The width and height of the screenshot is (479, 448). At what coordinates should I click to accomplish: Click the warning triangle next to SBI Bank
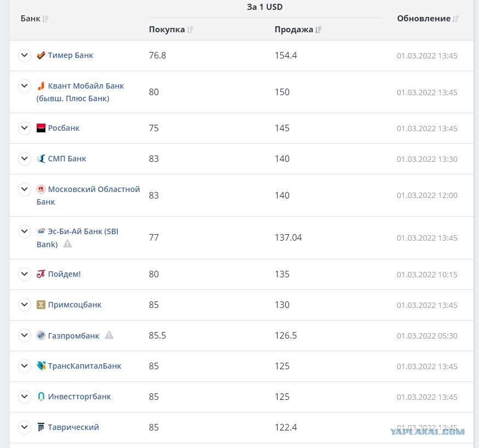(x=67, y=243)
